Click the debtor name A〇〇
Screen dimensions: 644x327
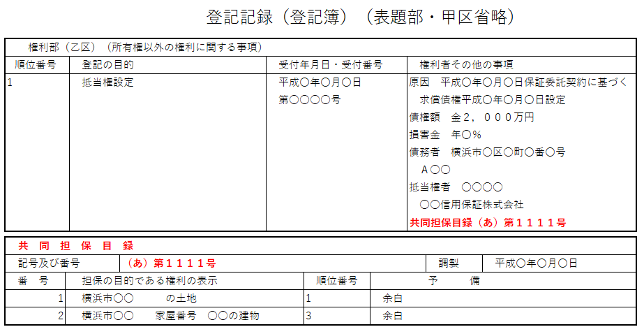click(x=435, y=170)
